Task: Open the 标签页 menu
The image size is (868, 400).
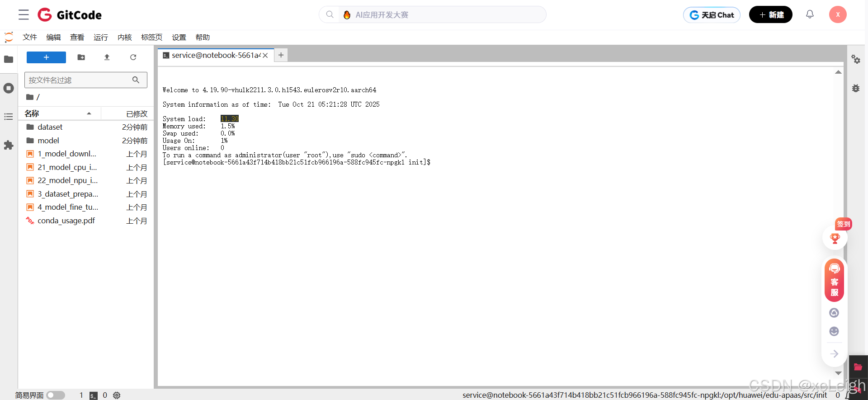Action: [152, 37]
